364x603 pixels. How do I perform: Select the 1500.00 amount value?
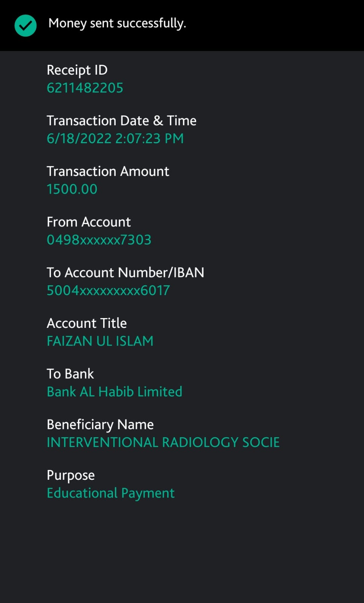pos(72,189)
